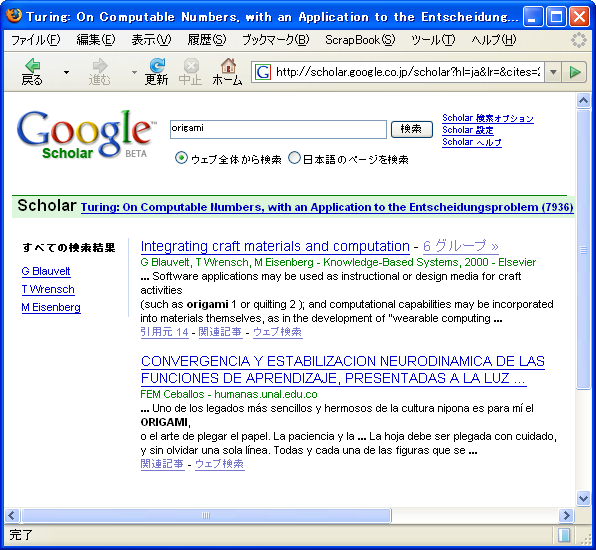Open 関連記事 under the Ceballos result
596x550 pixels.
coord(162,464)
